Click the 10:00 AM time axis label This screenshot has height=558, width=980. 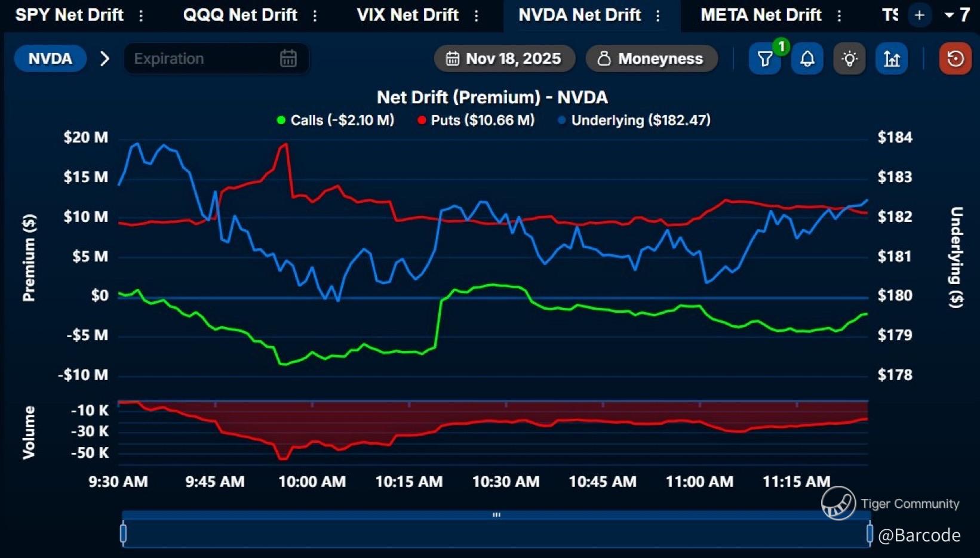(312, 482)
